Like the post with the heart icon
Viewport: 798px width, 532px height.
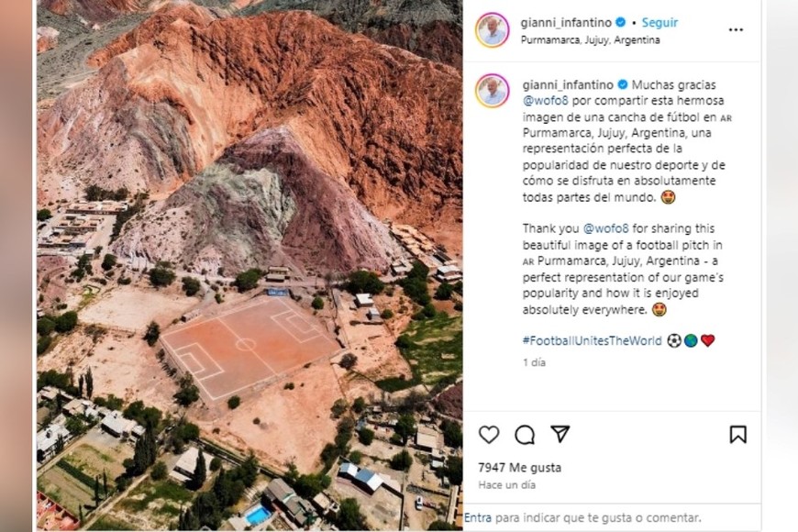click(x=489, y=435)
